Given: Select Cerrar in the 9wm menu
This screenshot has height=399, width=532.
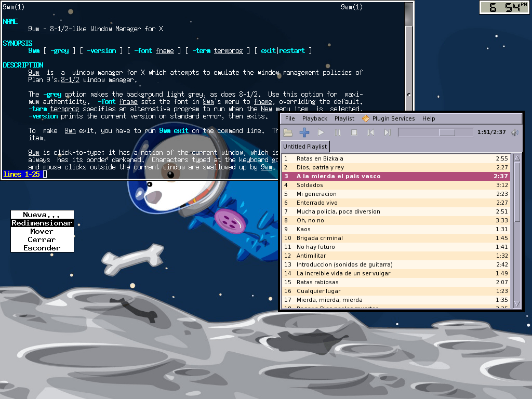Looking at the screenshot, I should pos(42,240).
